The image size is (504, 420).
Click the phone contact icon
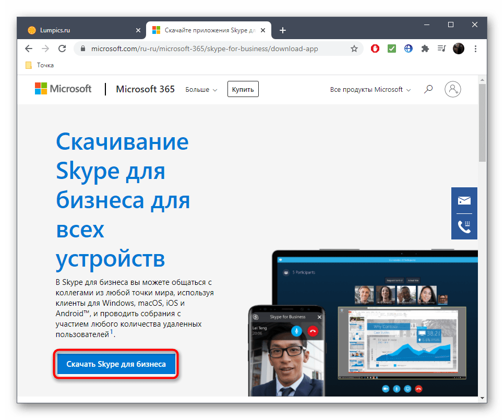pos(464,227)
